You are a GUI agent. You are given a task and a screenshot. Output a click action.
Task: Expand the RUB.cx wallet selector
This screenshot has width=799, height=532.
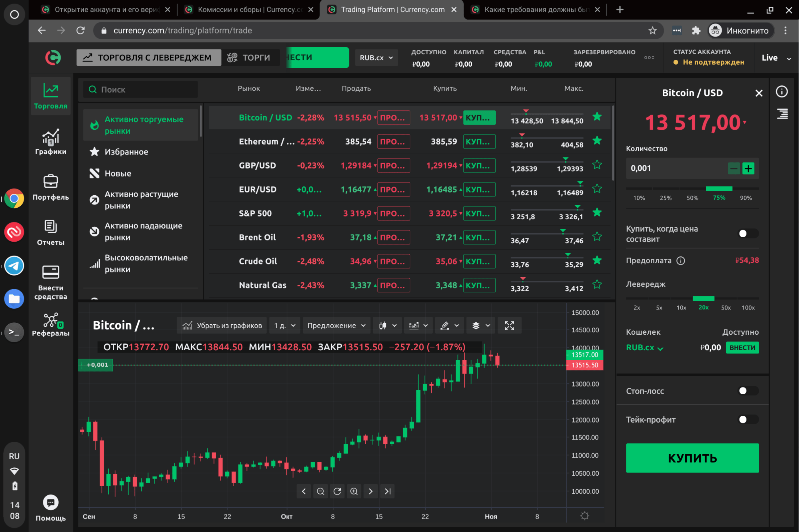644,348
